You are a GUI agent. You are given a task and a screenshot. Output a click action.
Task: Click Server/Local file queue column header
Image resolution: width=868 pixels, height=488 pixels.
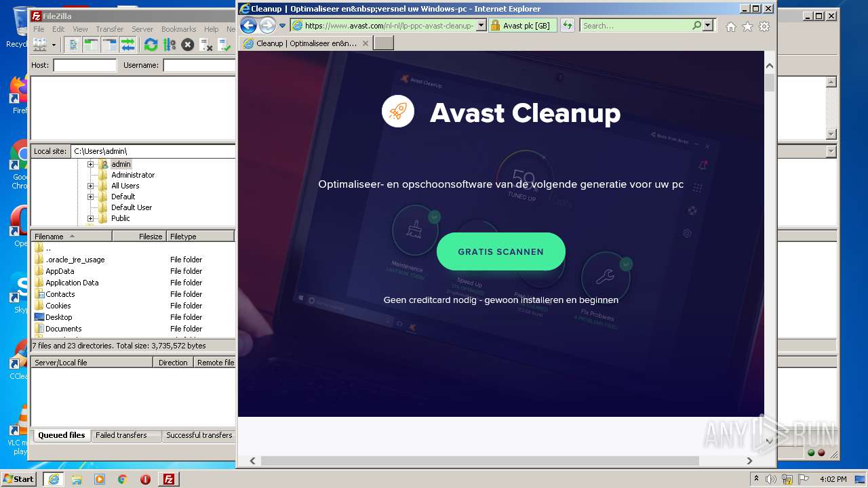92,363
